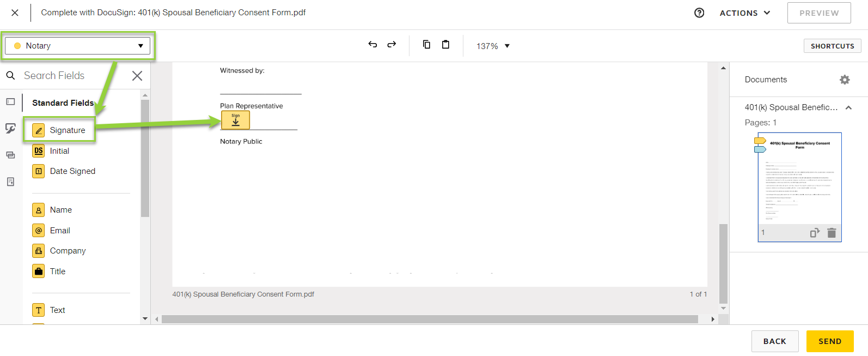Open Documents settings gear icon
Viewport: 868px width, 356px height.
point(845,80)
